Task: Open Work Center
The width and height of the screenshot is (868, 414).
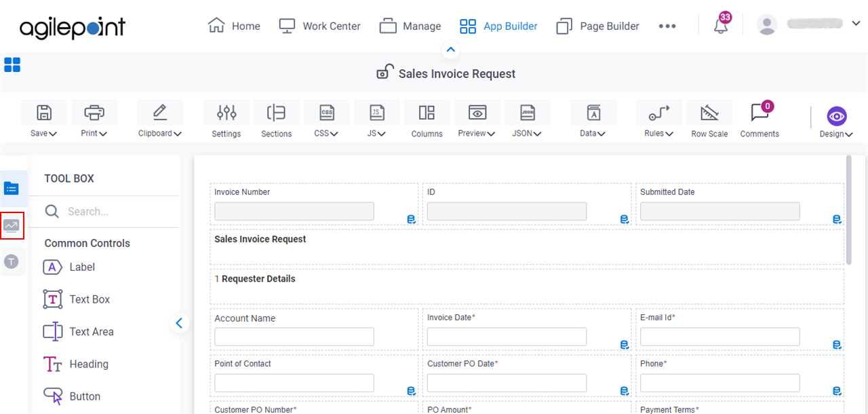Action: pos(320,26)
